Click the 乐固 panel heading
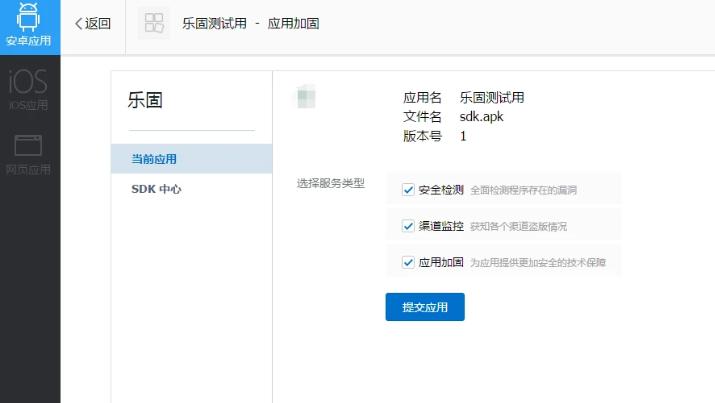Image resolution: width=715 pixels, height=403 pixels. [145, 100]
